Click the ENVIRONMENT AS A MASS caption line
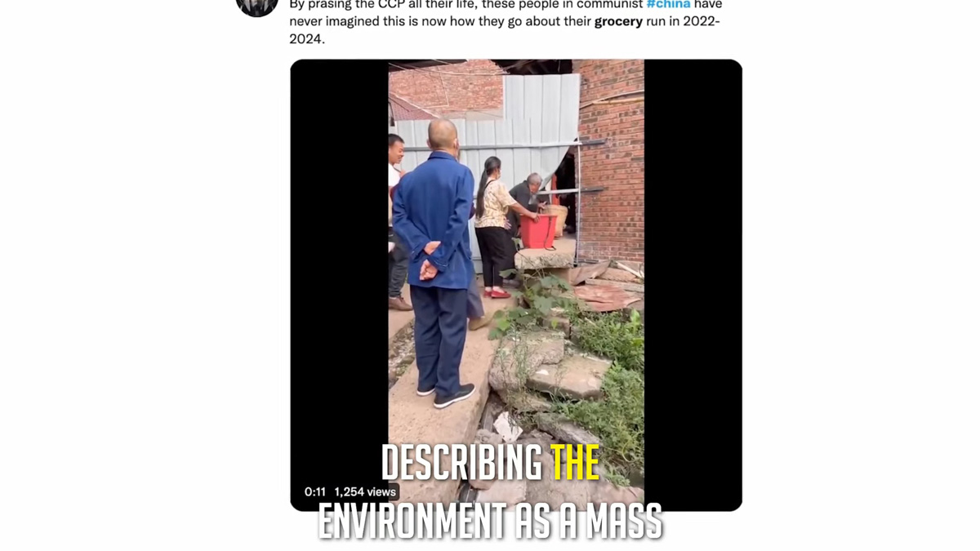 [x=490, y=521]
